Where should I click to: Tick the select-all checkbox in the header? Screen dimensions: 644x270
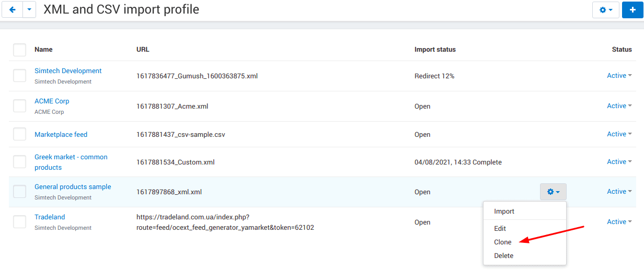(20, 50)
